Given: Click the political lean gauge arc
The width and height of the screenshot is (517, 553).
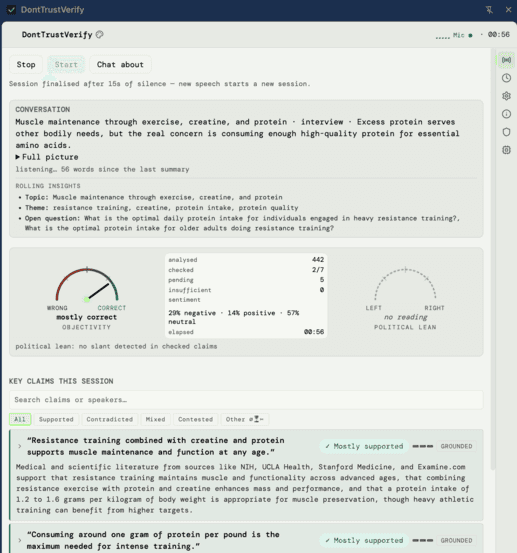Looking at the screenshot, I should 405,283.
